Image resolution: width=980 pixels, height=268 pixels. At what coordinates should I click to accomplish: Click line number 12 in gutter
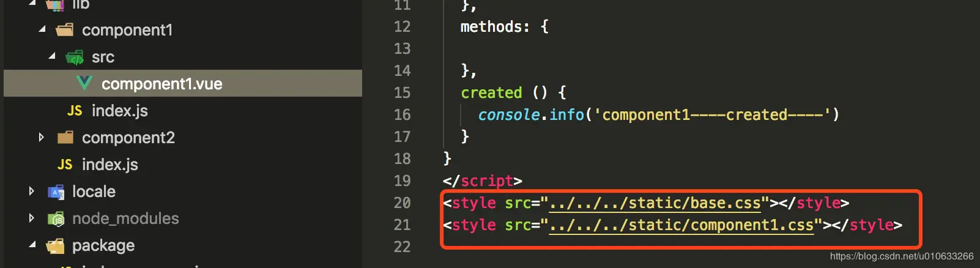point(402,26)
